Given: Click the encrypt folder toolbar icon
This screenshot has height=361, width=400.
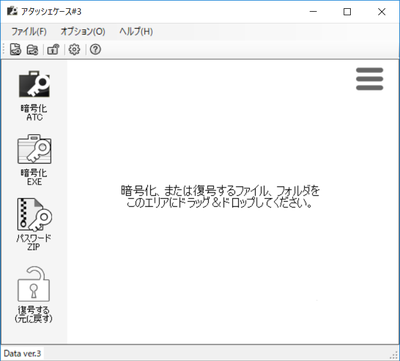Looking at the screenshot, I should point(32,50).
